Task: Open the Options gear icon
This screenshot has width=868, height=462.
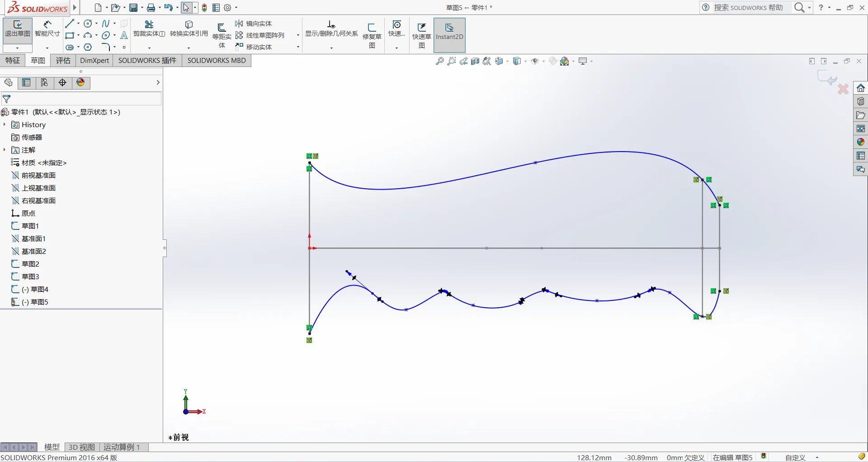Action: (227, 8)
